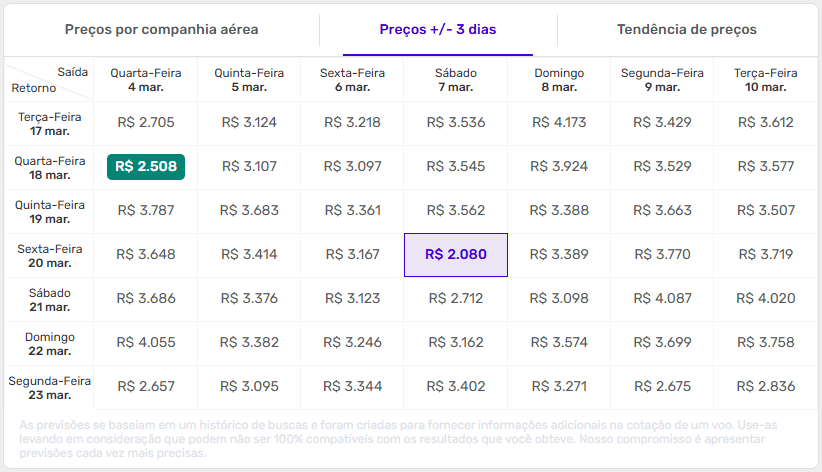Pick the R$ 4.173 Sunday departure price
The width and height of the screenshot is (822, 472).
tap(558, 123)
